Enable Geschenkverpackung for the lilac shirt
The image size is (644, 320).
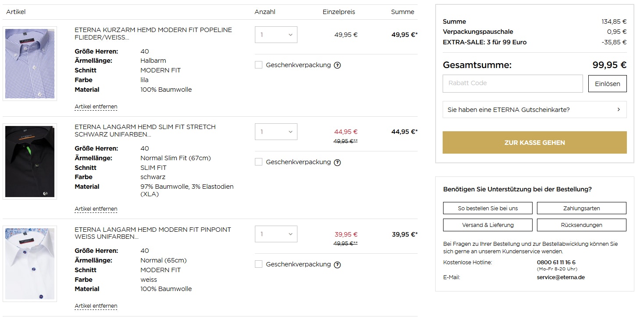pos(259,65)
